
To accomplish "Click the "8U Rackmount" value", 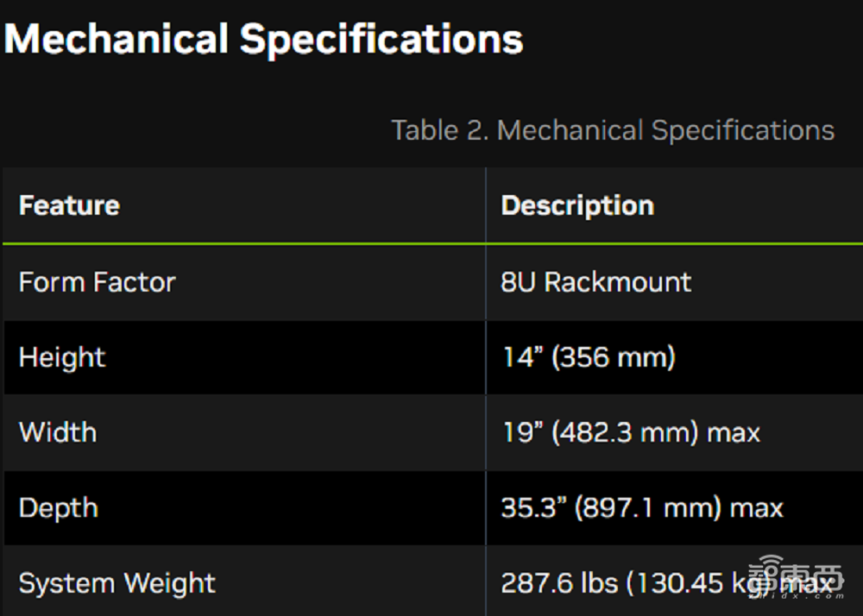I will pyautogui.click(x=596, y=282).
